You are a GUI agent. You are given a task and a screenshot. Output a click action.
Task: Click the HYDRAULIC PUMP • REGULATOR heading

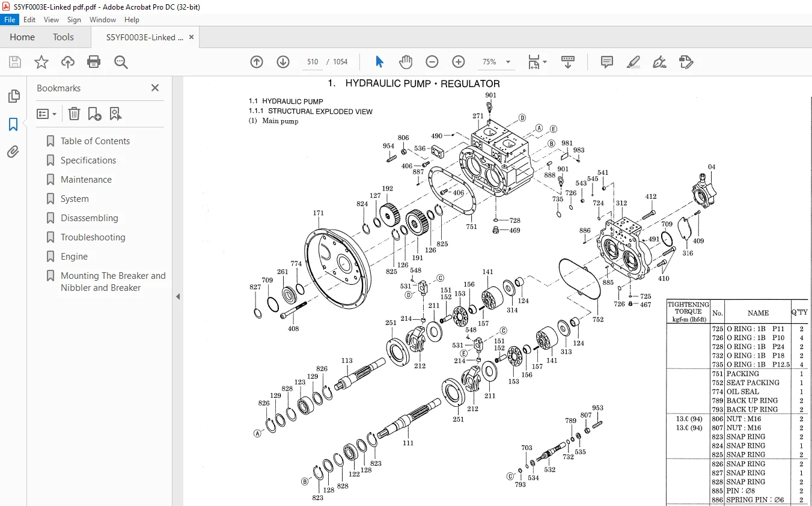point(422,84)
